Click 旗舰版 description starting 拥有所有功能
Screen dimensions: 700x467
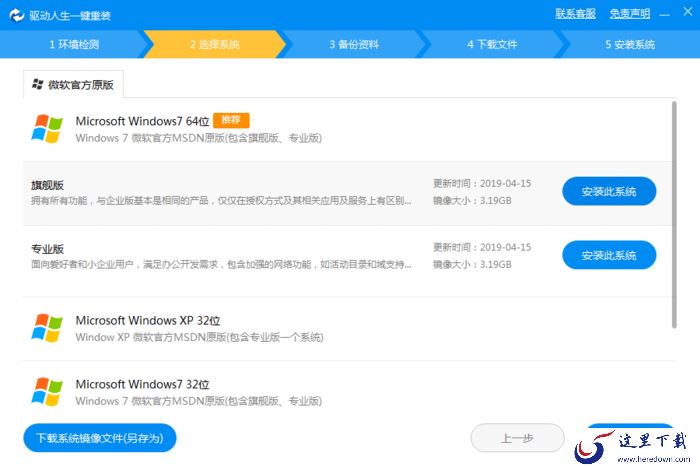coord(221,201)
